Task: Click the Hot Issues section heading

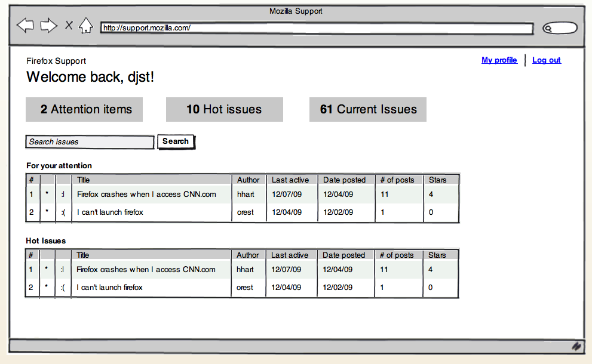Action: (45, 240)
